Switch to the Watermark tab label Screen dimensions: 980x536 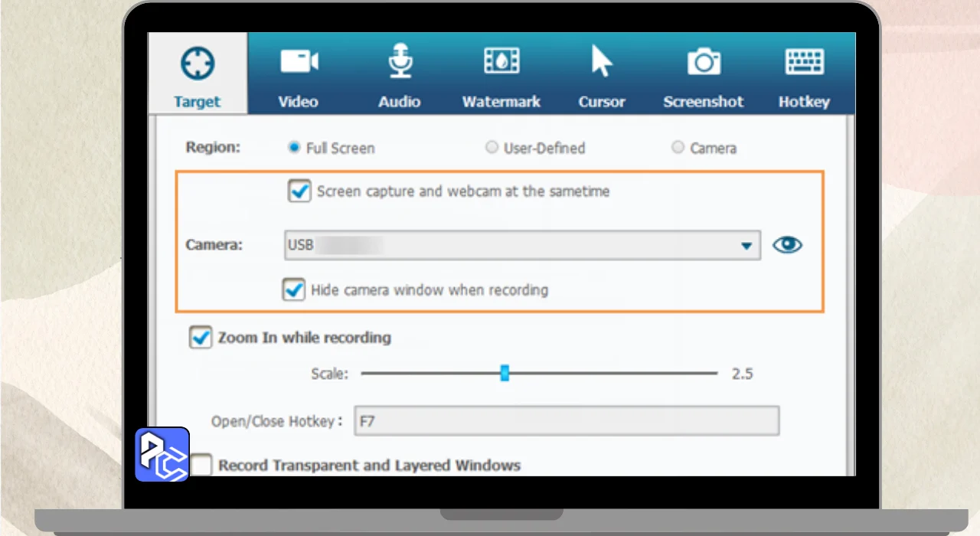501,102
